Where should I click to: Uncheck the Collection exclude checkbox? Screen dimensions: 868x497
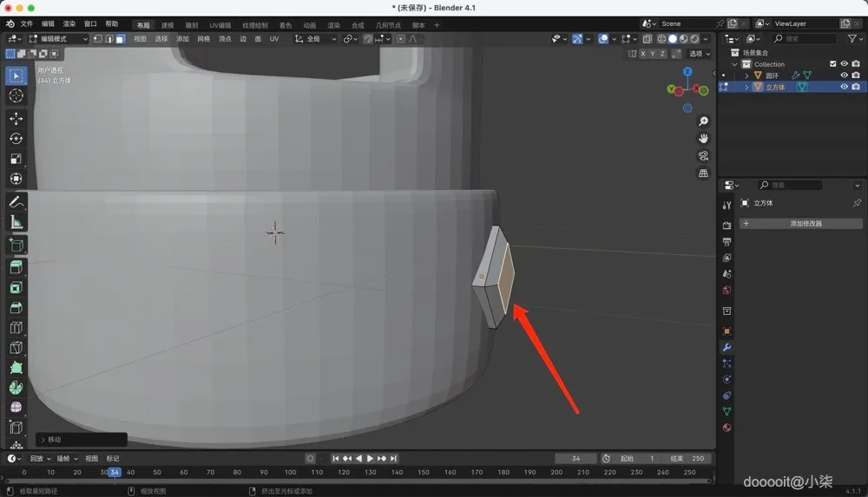[x=833, y=64]
